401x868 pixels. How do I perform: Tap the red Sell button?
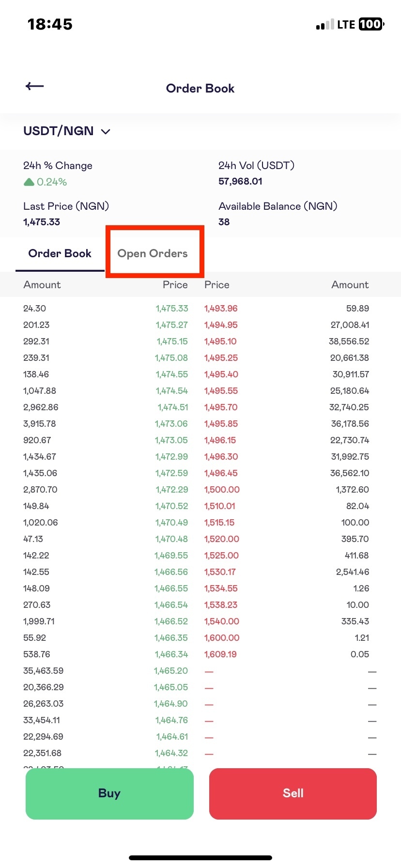click(293, 793)
